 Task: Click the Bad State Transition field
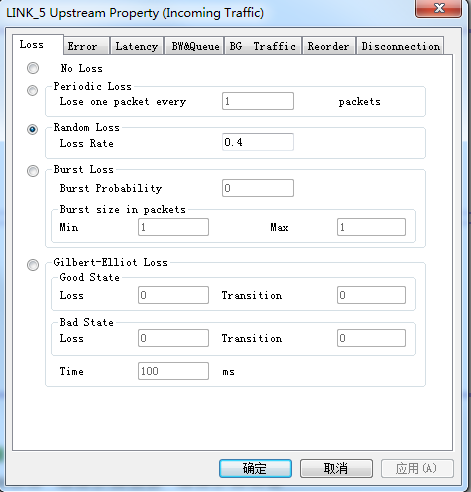tap(371, 338)
